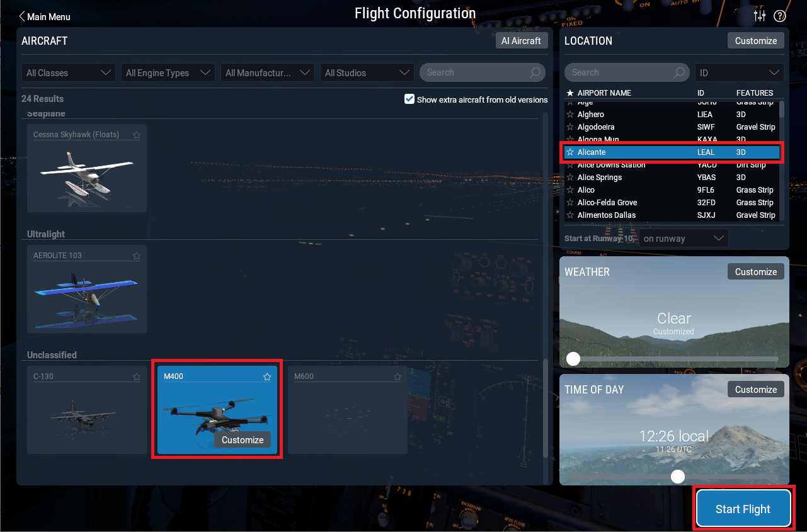Toggle Show extra aircraft from old versions
This screenshot has height=532, width=807.
pyautogui.click(x=409, y=99)
